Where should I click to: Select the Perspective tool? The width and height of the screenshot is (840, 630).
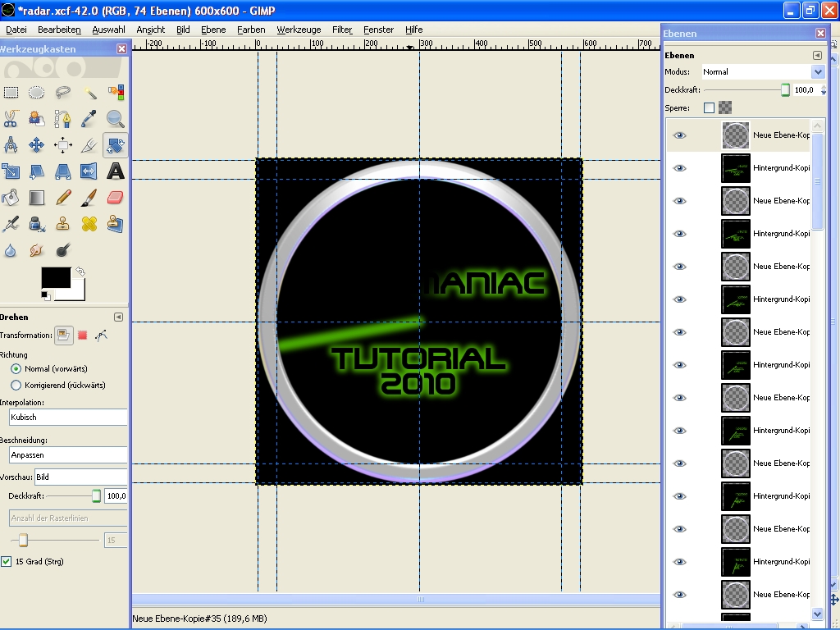62,171
